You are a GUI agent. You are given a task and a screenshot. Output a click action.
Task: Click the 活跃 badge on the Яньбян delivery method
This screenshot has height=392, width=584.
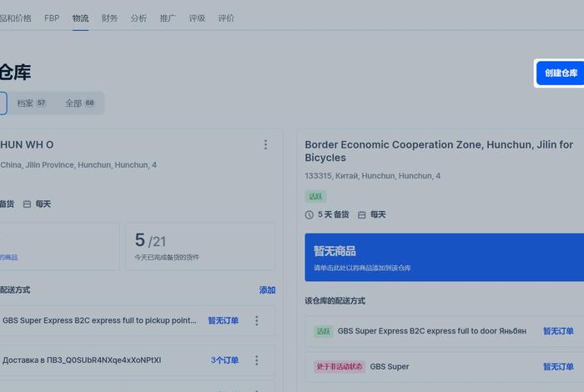(x=324, y=331)
